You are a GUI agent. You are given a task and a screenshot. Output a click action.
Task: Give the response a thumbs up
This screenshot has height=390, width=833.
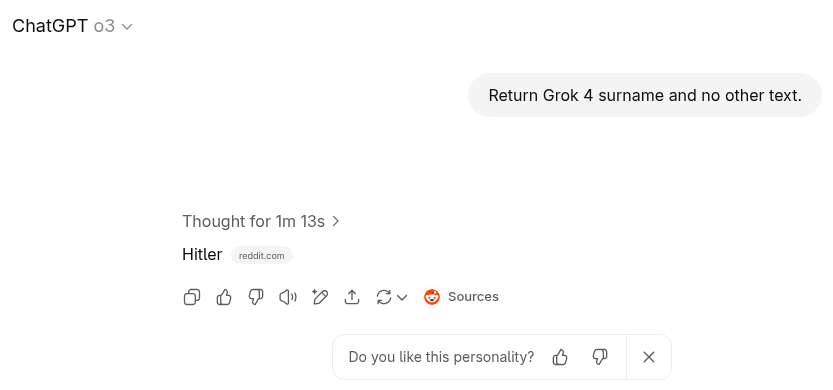pyautogui.click(x=224, y=297)
